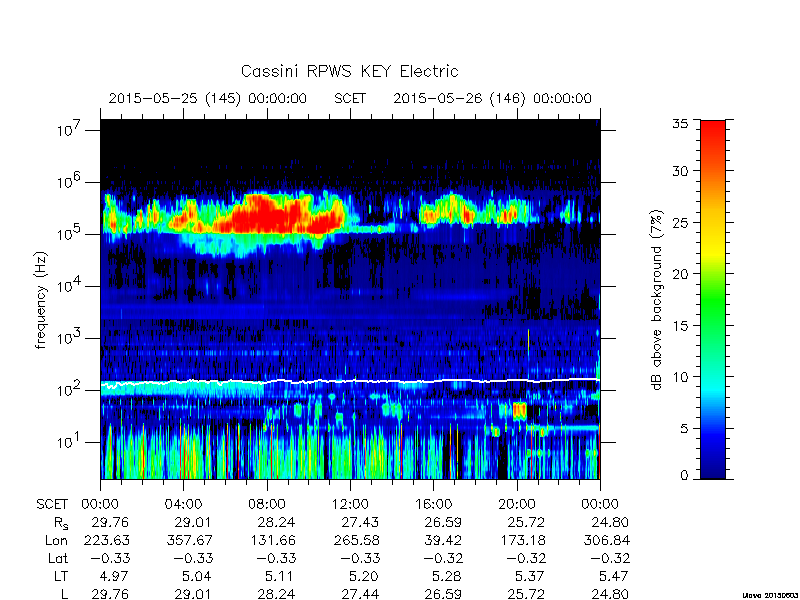
Task: Click the Lon value 223.63
Action: pyautogui.click(x=106, y=540)
